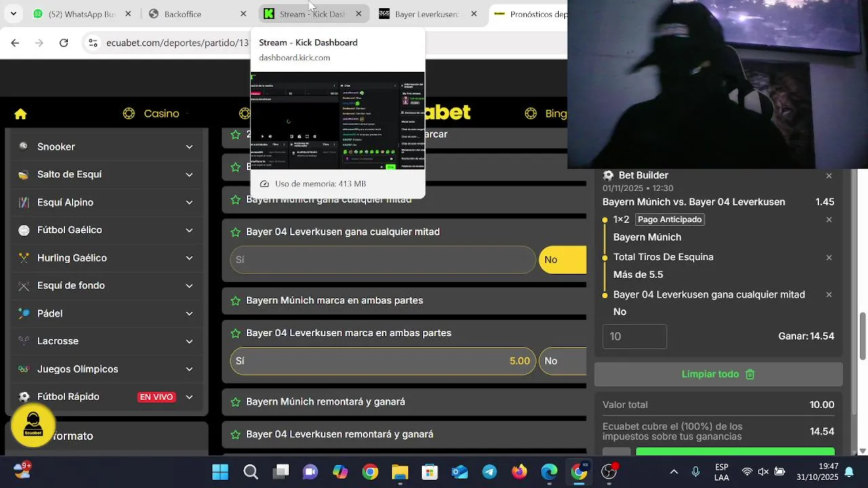The width and height of the screenshot is (868, 488).
Task: Open notifications bell in taskbar
Action: click(848, 472)
